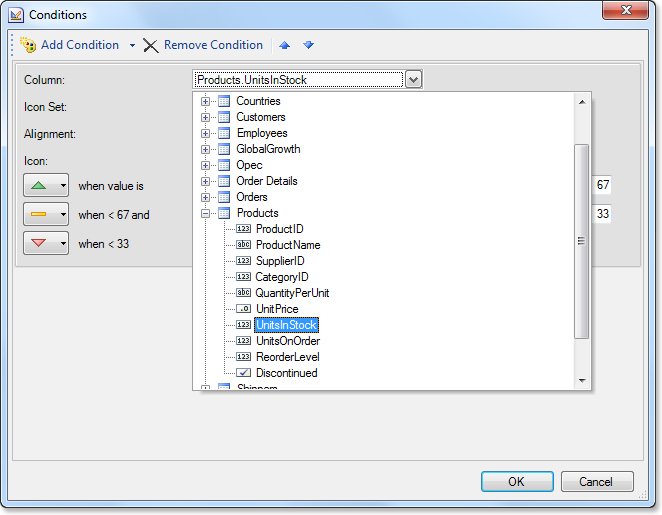Screen dimensions: 662x515
Task: Click the Remove Condition X icon
Action: [x=151, y=45]
